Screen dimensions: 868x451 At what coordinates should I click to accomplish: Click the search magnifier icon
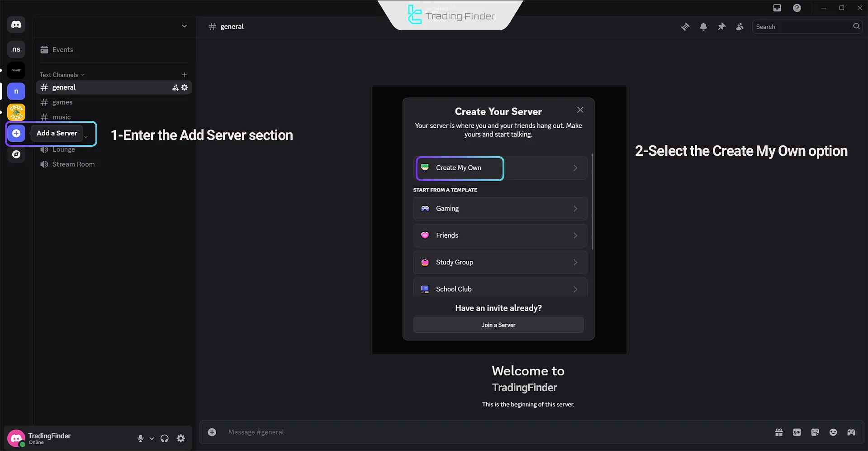point(856,26)
